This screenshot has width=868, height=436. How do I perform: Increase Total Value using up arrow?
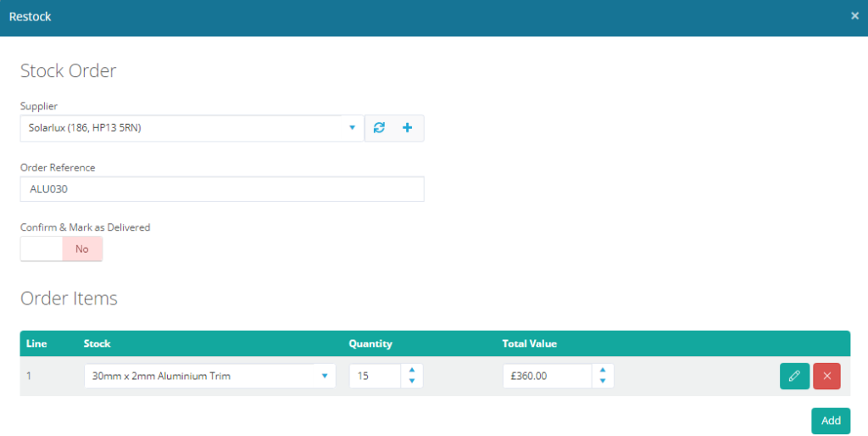603,371
